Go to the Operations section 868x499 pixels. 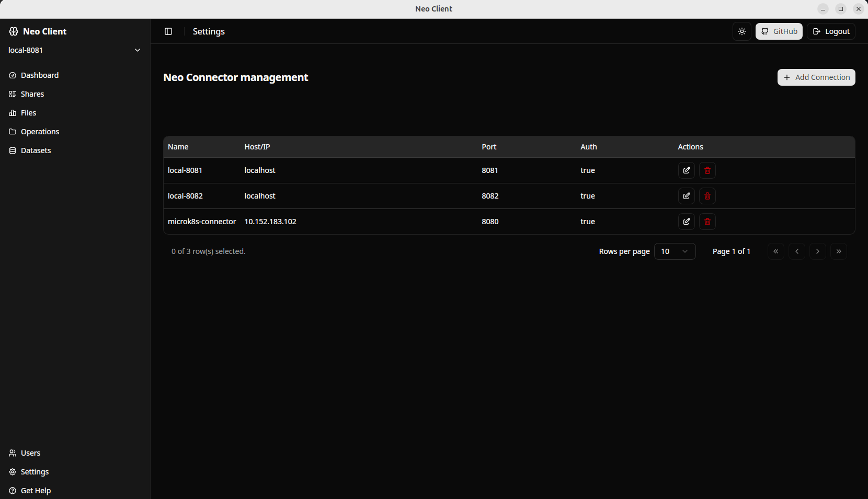tap(40, 131)
